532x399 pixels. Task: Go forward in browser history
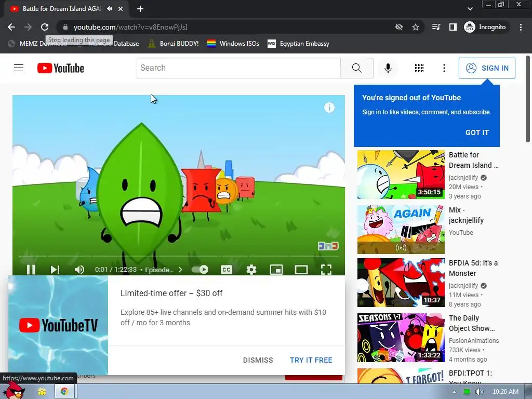click(28, 27)
